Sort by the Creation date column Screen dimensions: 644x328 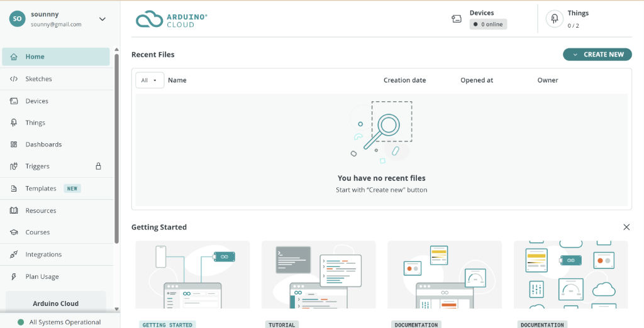pyautogui.click(x=404, y=80)
